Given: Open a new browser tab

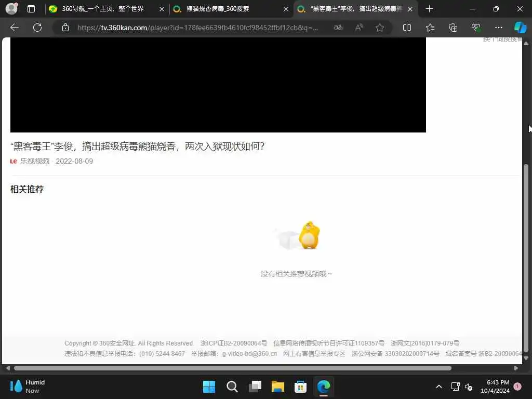Looking at the screenshot, I should pos(429,9).
